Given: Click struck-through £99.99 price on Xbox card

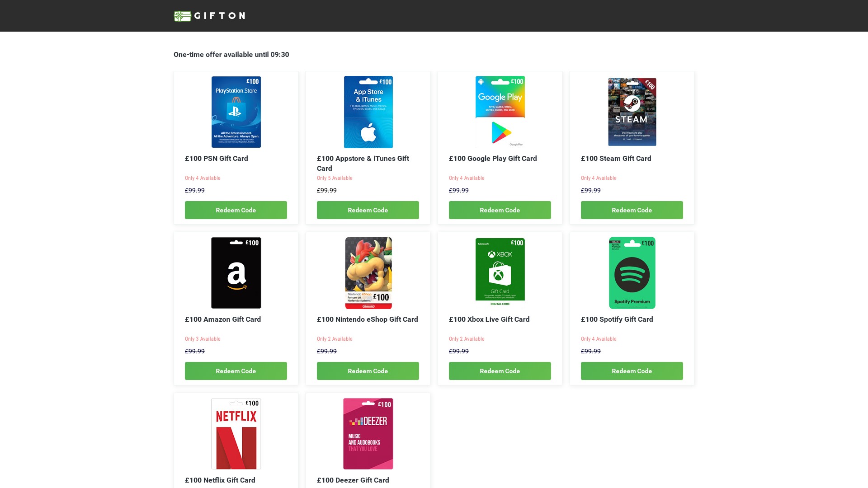Looking at the screenshot, I should [459, 351].
